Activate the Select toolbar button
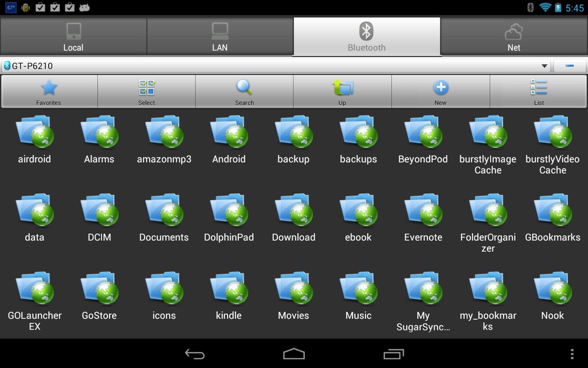The width and height of the screenshot is (588, 368). (146, 91)
